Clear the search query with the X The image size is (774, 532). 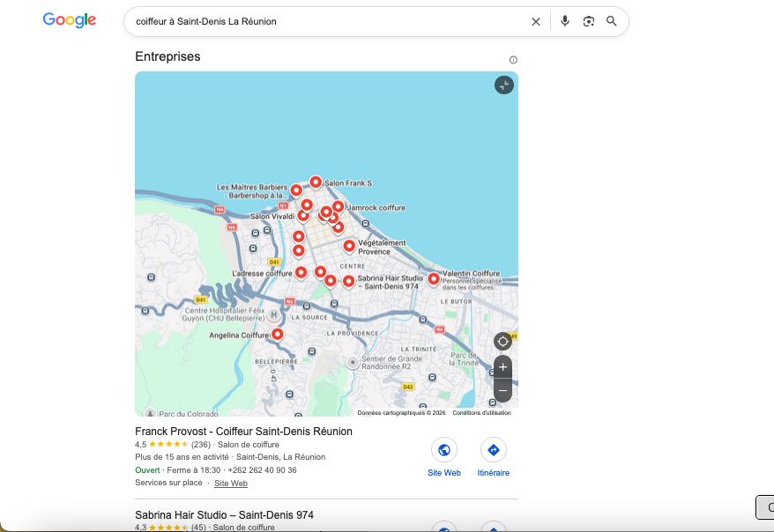536,22
